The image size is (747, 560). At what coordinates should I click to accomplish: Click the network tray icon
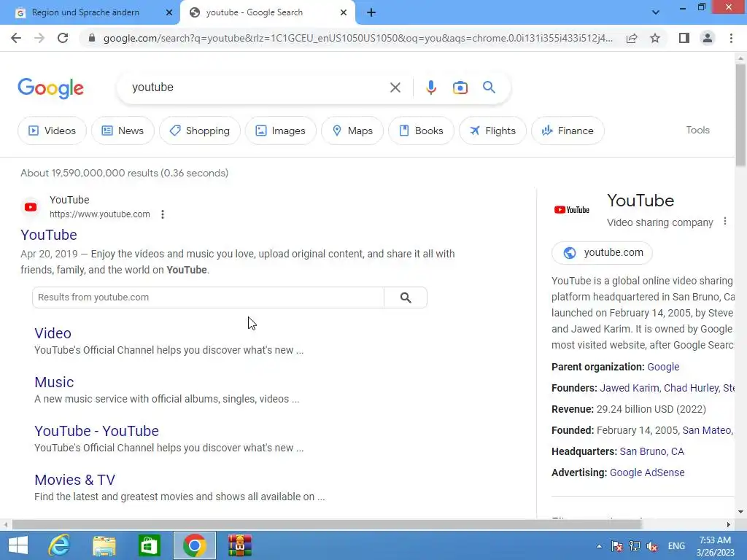tap(634, 546)
